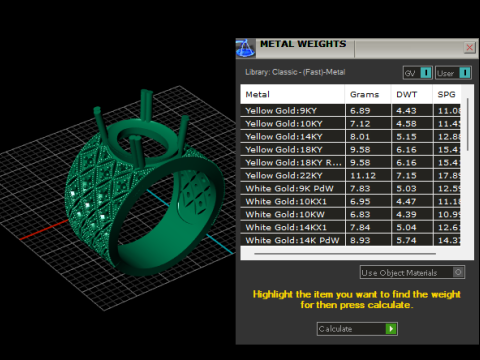Sort by the Metal column header

tap(292, 94)
